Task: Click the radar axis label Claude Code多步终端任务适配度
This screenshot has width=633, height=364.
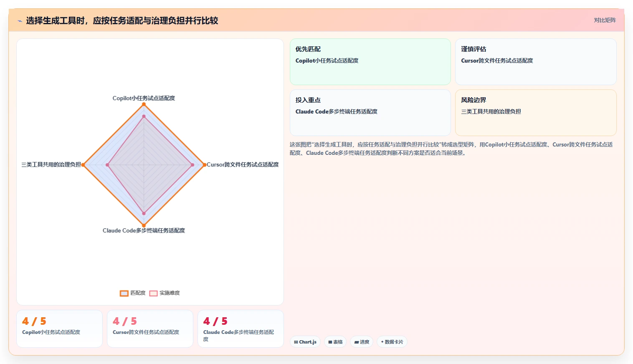Action: [x=144, y=230]
